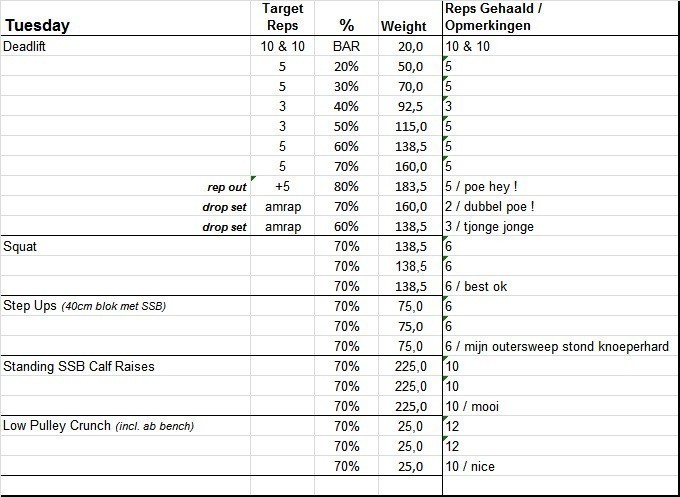Screen dimensions: 680x497
Task: Select the Squat exercise cell
Action: point(23,246)
